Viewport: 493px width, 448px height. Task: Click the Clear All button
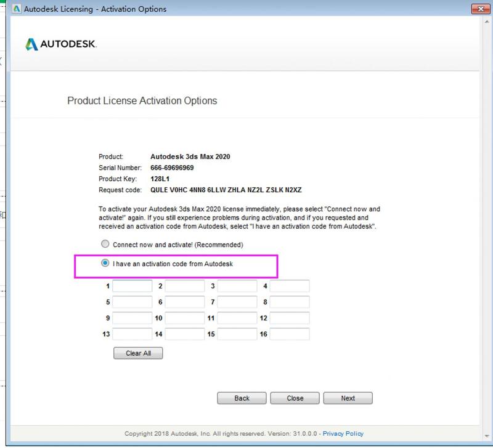(x=138, y=353)
